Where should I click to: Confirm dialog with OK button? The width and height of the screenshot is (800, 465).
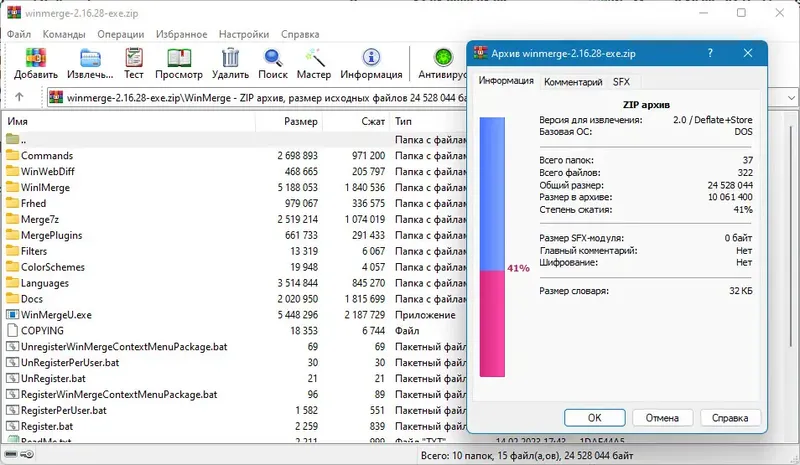pyautogui.click(x=594, y=418)
